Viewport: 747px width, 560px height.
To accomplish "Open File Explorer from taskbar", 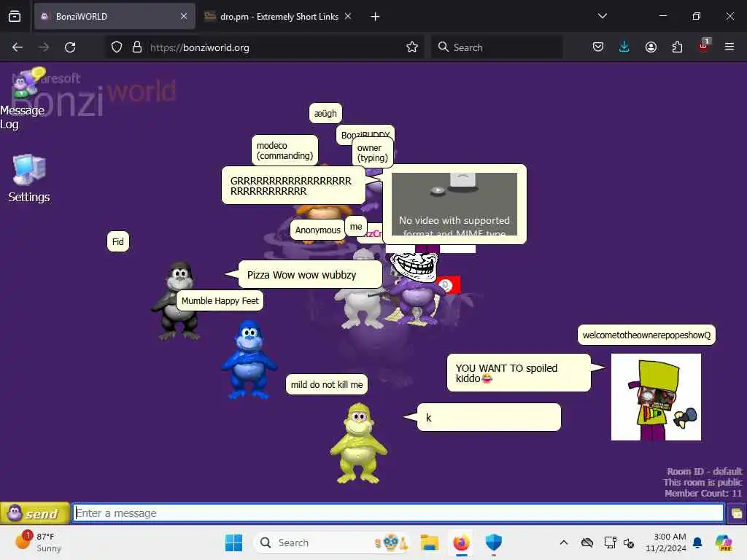I will pos(429,542).
